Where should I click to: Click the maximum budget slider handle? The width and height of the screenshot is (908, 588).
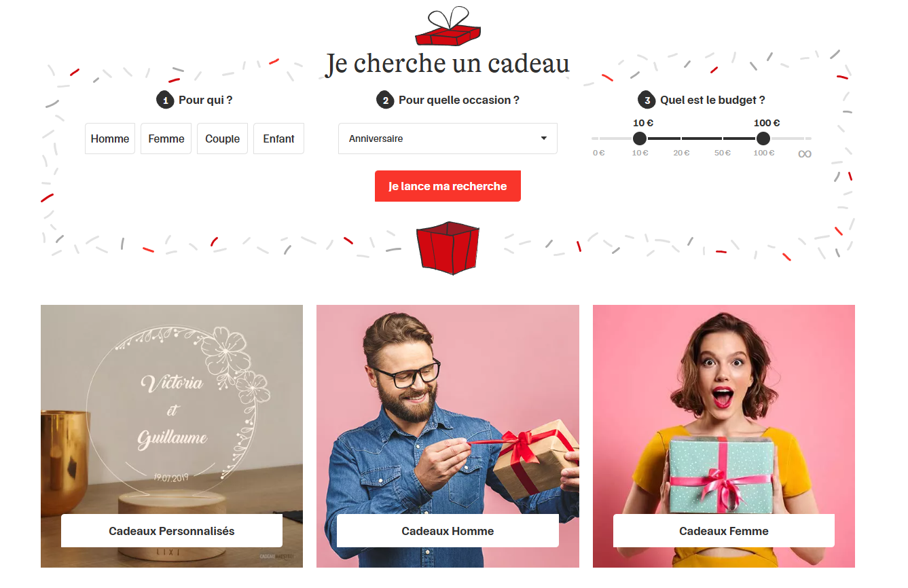[763, 139]
